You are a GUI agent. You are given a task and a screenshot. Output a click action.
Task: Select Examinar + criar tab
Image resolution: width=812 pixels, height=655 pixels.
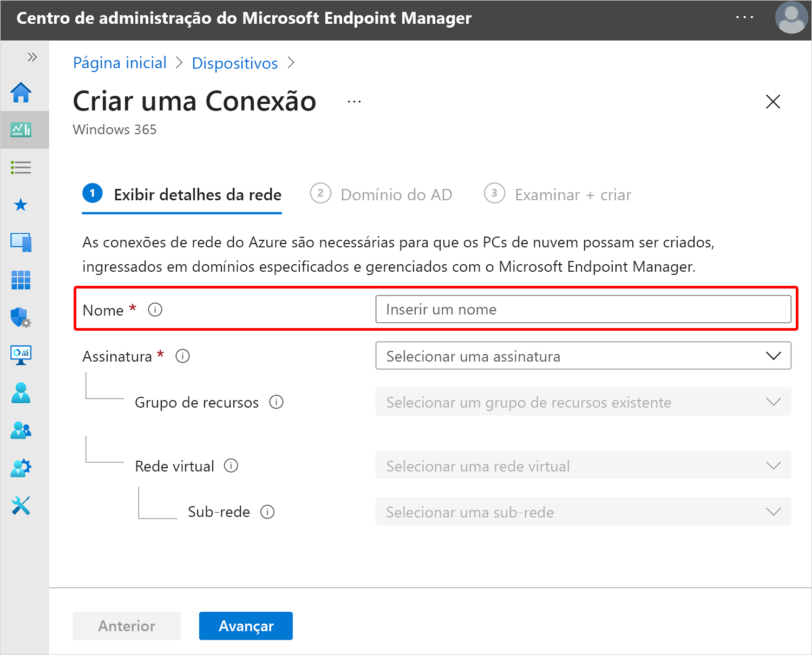[558, 194]
